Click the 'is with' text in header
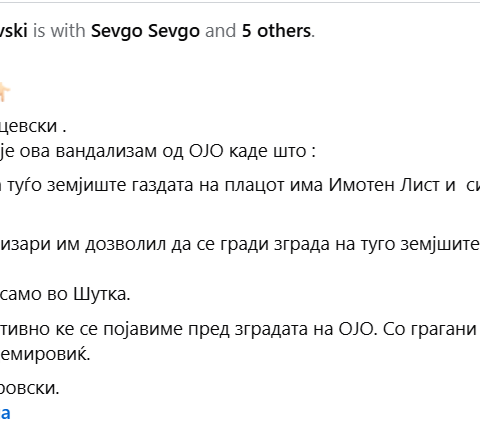The image size is (480, 432). 59,31
